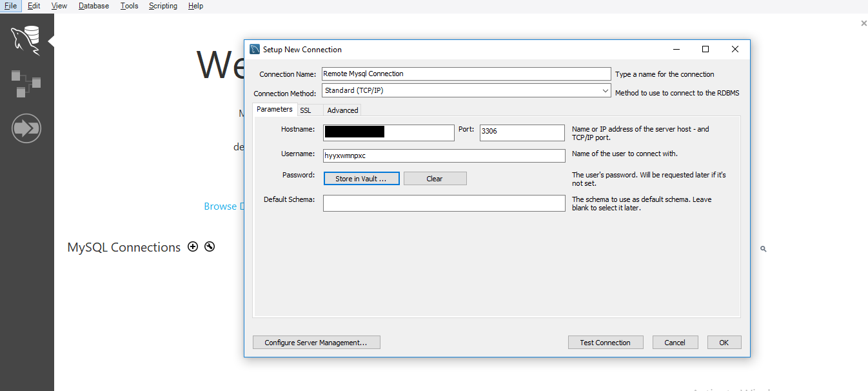
Task: Add a new MySQL connection plus icon
Action: pyautogui.click(x=192, y=246)
